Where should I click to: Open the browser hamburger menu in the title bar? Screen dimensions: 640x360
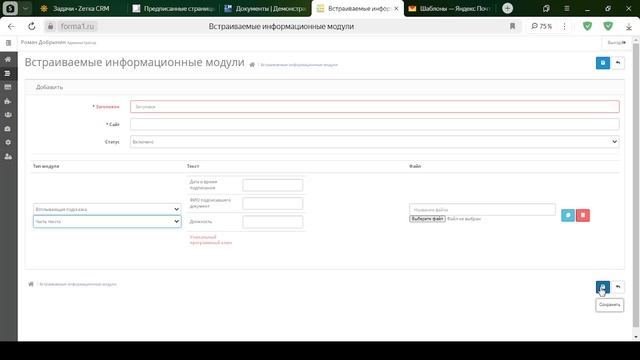[x=567, y=8]
